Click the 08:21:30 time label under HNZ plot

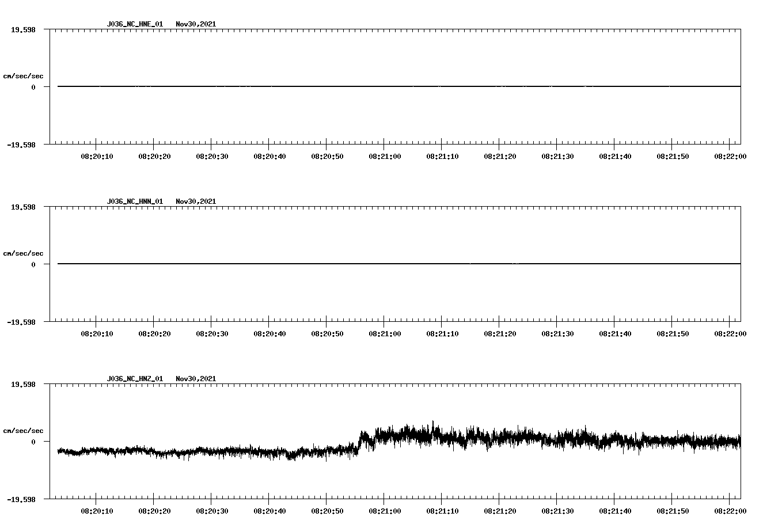coord(557,511)
